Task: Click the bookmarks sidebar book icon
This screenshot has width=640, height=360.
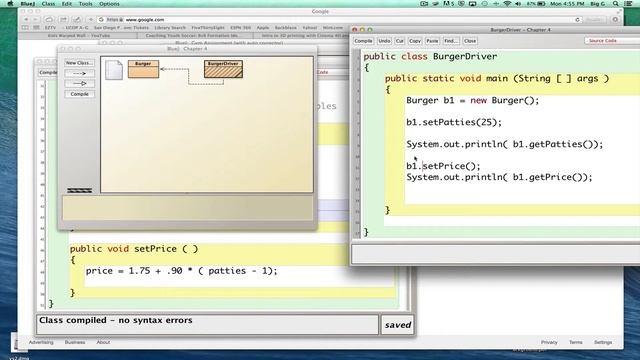Action: pyautogui.click(x=25, y=28)
